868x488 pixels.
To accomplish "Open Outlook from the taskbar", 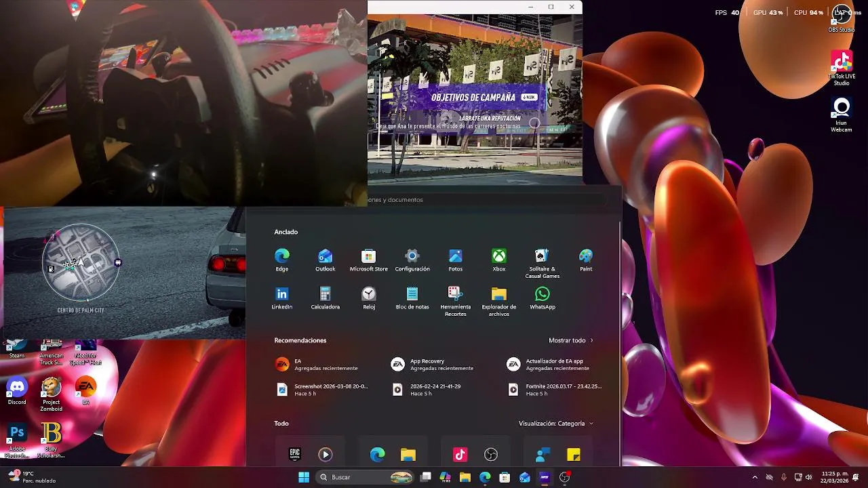I will 524,477.
